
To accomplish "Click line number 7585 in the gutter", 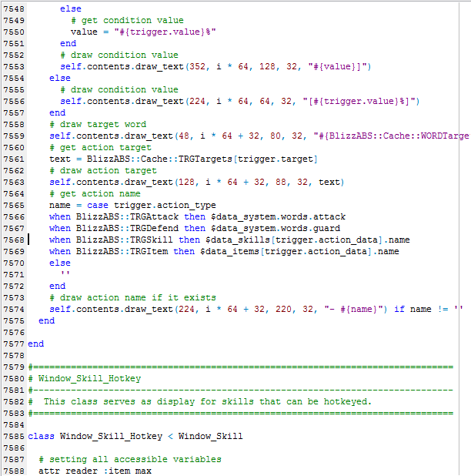I will [x=14, y=436].
